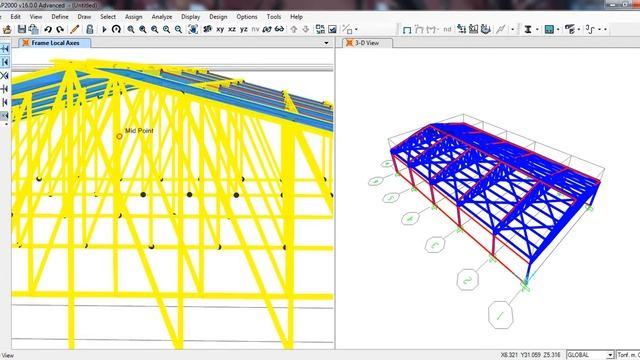
Task: Switch to the xy plane view
Action: click(x=220, y=29)
